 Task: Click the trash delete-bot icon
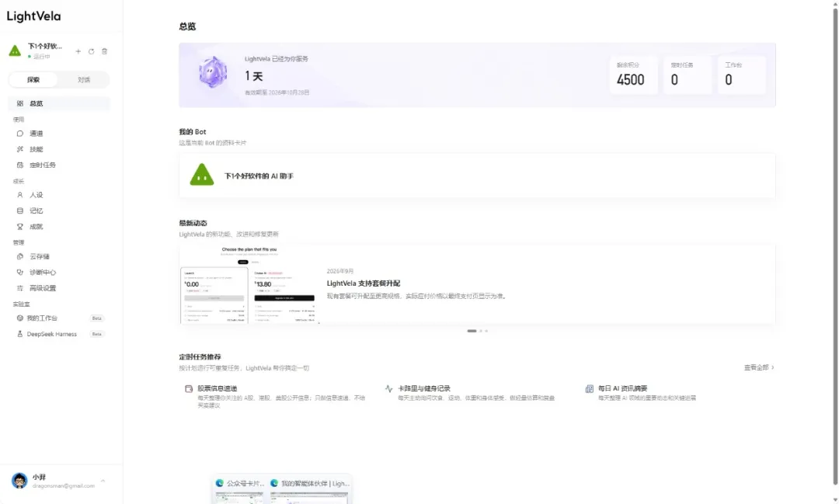point(104,51)
